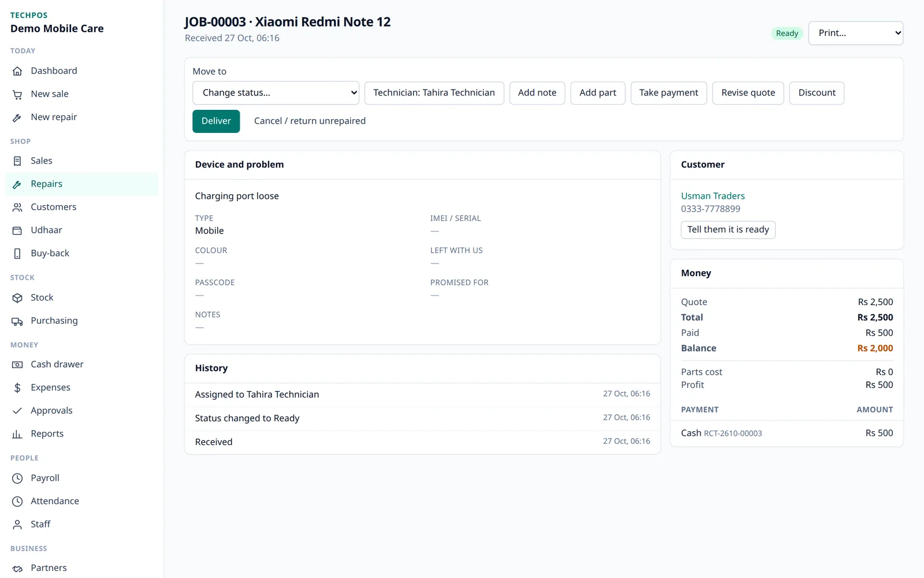
Task: Open Dashboard from sidebar menu
Action: pyautogui.click(x=81, y=71)
